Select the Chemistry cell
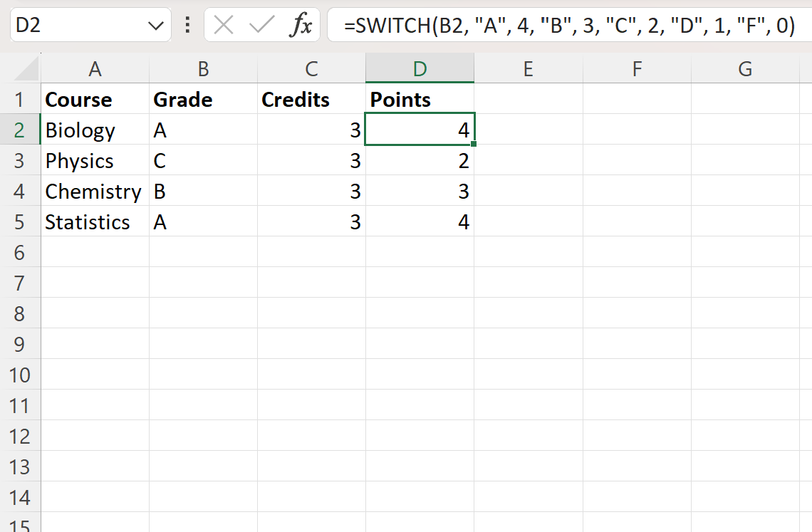 point(95,191)
